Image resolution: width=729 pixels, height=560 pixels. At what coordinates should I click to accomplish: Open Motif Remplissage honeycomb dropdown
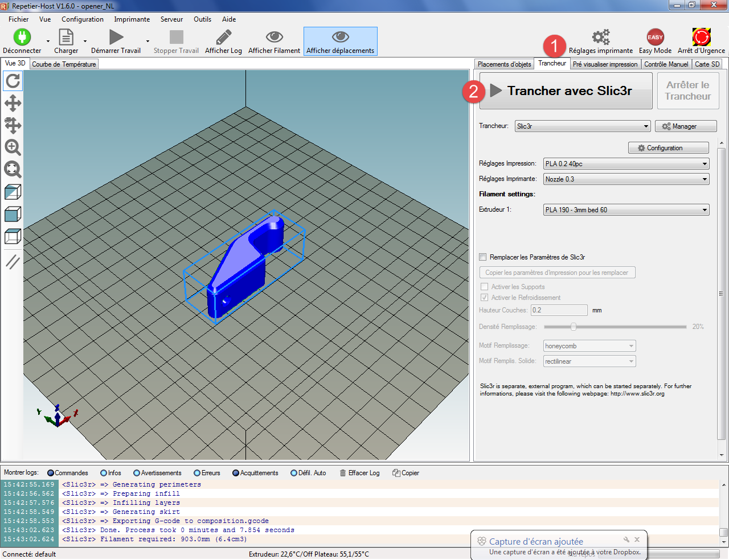click(589, 346)
